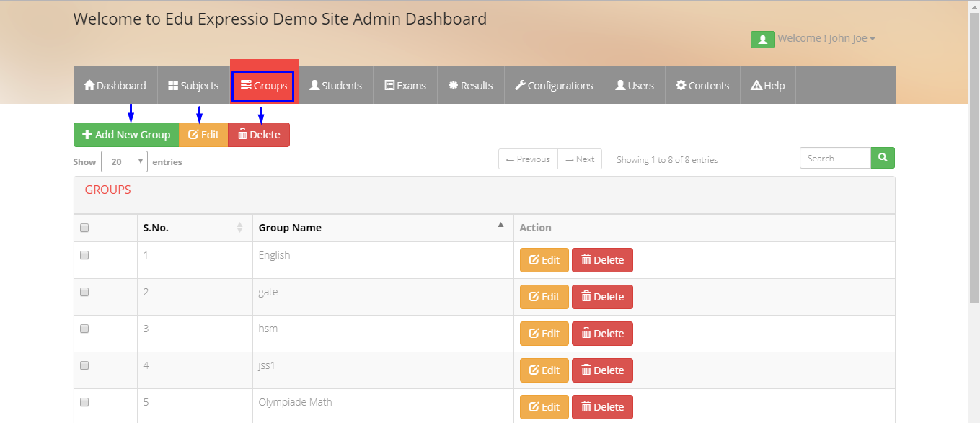Click the top toolbar Delete button
The width and height of the screenshot is (980, 423).
coord(259,135)
